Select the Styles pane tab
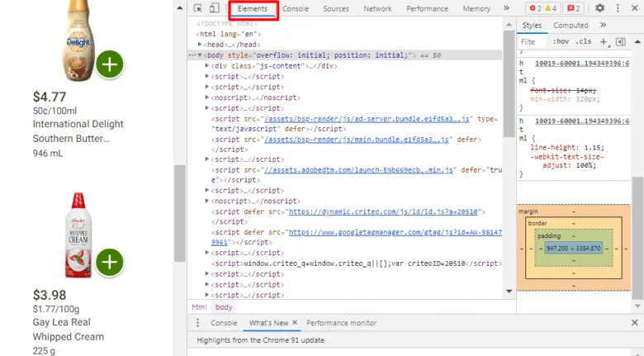Image resolution: width=644 pixels, height=356 pixels. [x=532, y=26]
